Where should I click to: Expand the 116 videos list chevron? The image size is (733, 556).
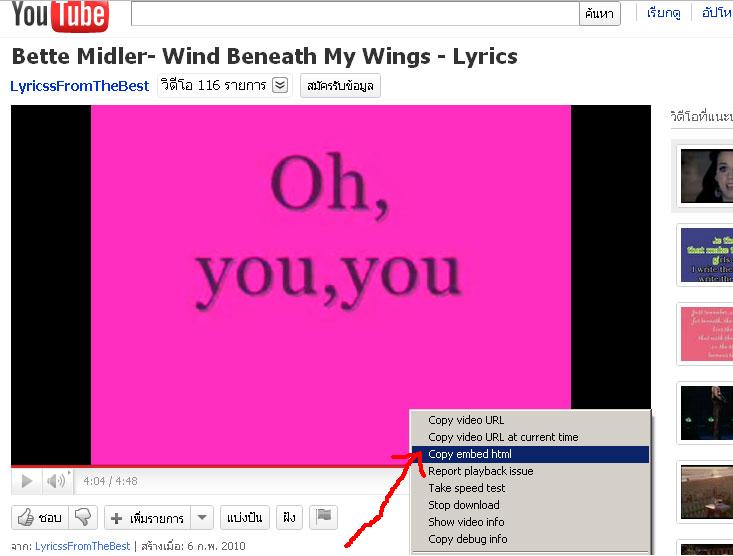point(280,85)
